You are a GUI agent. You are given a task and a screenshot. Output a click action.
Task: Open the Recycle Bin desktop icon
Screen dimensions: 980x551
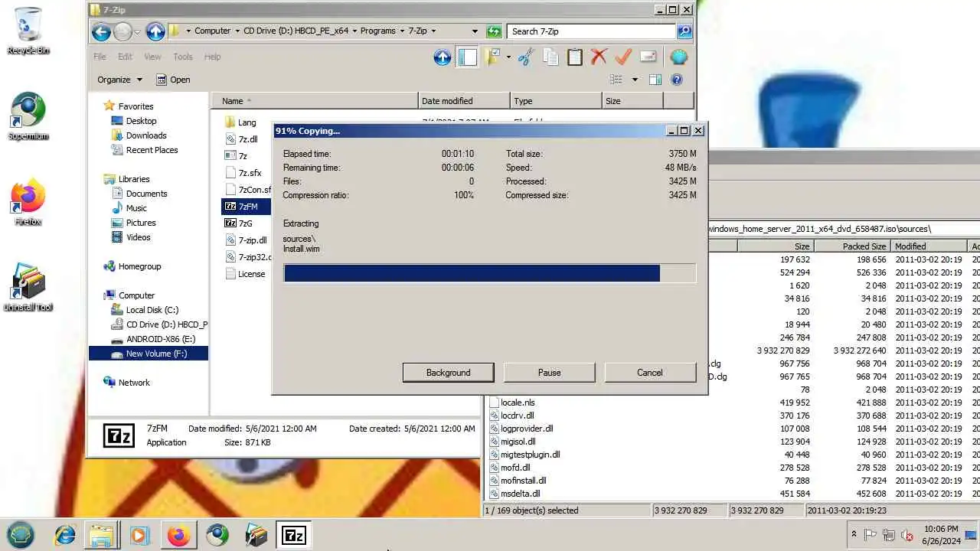tap(28, 31)
